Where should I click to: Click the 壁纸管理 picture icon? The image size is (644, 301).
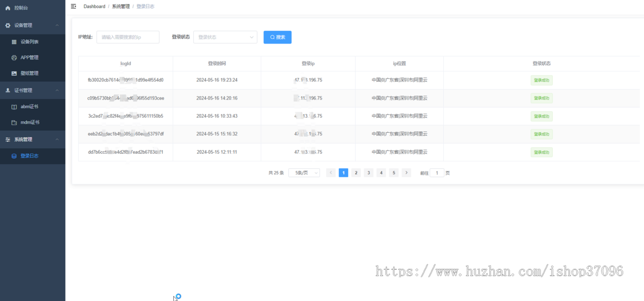pos(14,73)
